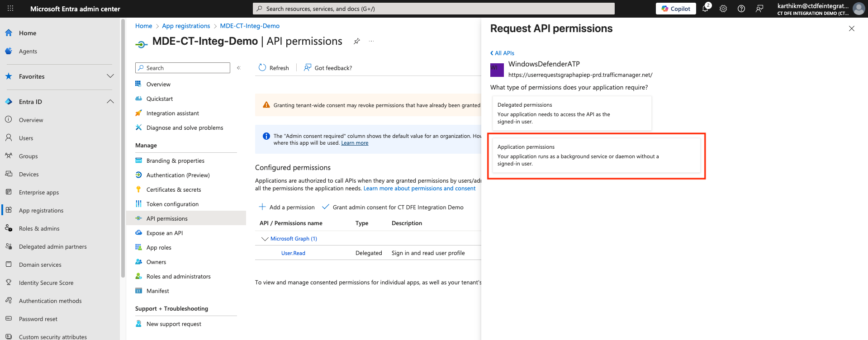Image resolution: width=868 pixels, height=340 pixels.
Task: Open Copilot from the header
Action: tap(676, 9)
